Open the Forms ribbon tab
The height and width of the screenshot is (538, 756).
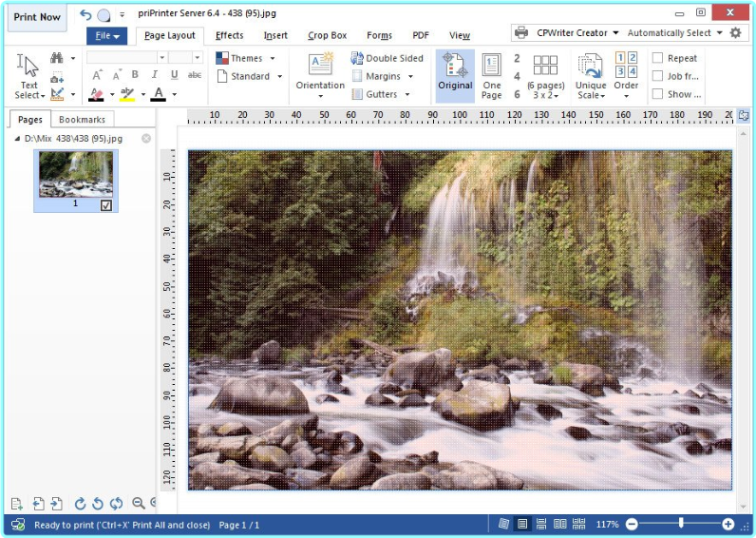380,36
